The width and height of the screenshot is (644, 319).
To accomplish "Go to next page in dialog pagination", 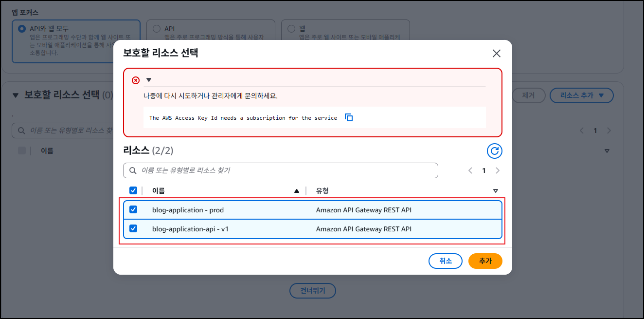I will [498, 170].
